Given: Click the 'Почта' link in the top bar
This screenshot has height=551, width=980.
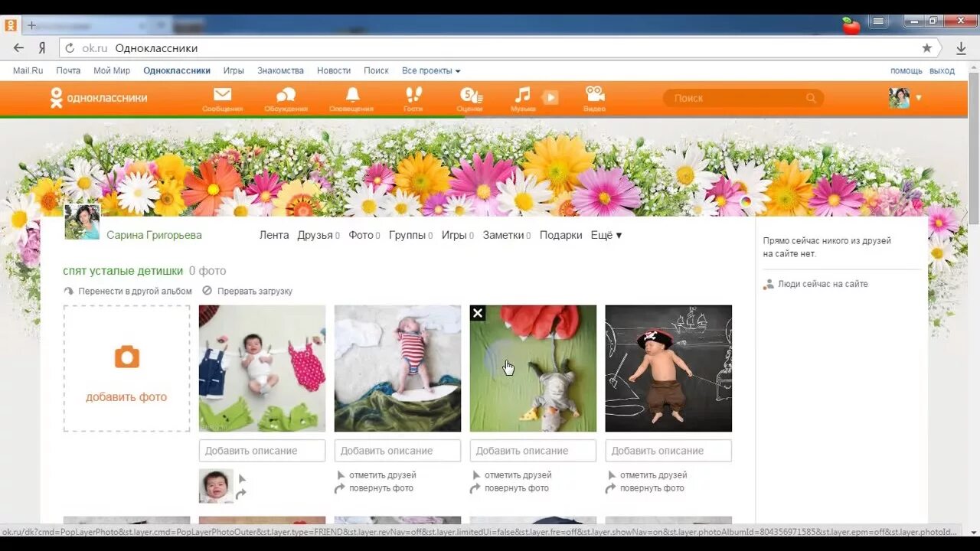Looking at the screenshot, I should click(68, 70).
